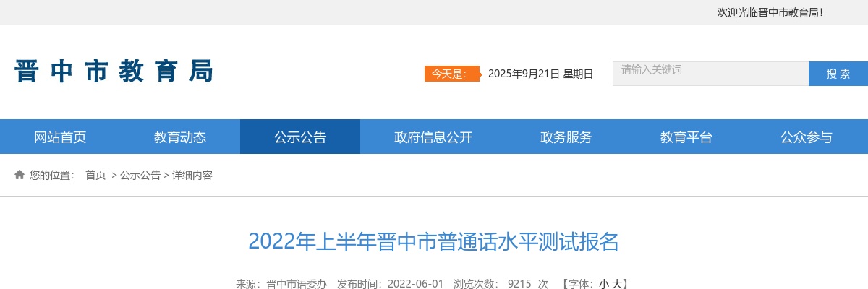Viewport: 868px width, 289px height.
Task: Navigate to 政务服务 section
Action: [566, 137]
